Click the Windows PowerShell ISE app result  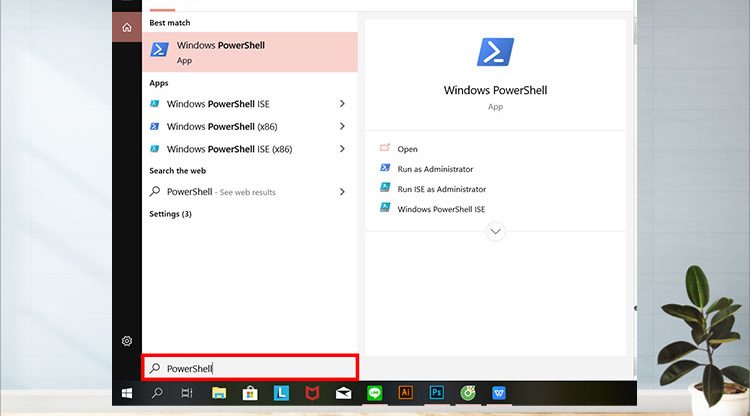(218, 104)
